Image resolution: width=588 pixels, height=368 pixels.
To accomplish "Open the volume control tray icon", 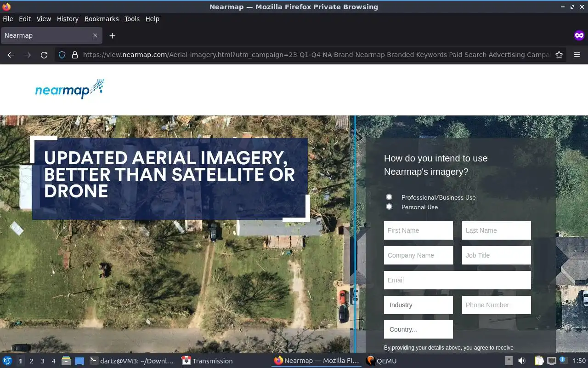I will (x=522, y=361).
